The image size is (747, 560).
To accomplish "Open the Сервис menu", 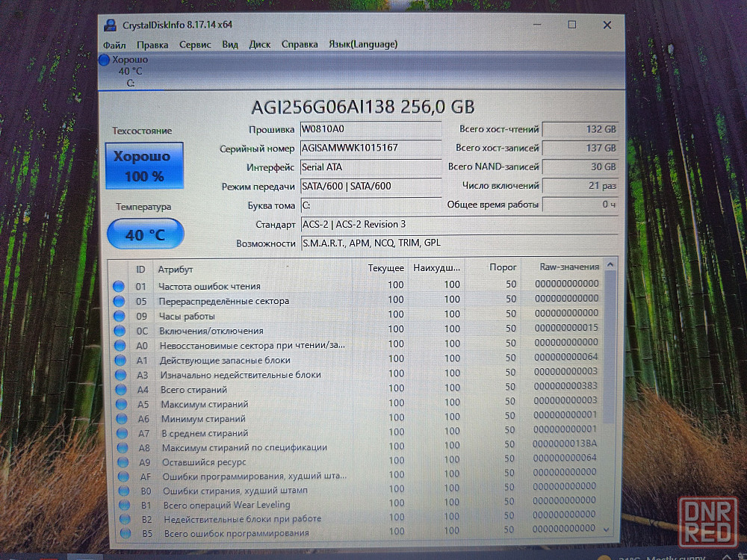I will coord(195,44).
